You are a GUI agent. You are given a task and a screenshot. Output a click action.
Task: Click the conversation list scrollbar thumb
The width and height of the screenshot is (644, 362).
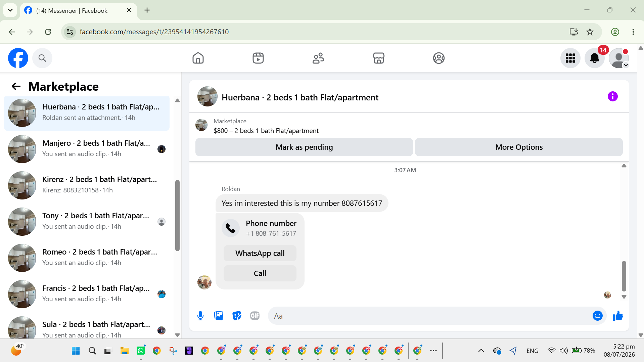click(x=177, y=216)
